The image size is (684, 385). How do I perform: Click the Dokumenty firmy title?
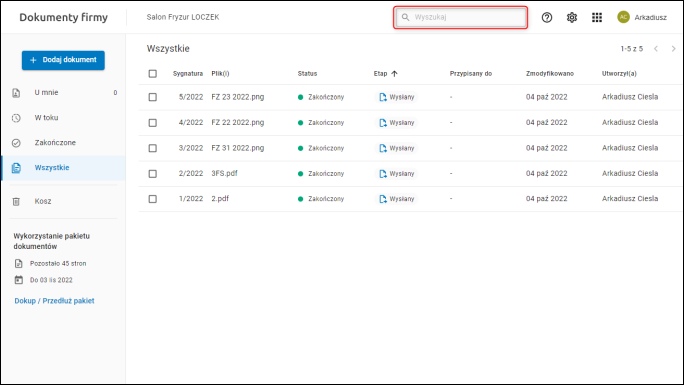[63, 17]
